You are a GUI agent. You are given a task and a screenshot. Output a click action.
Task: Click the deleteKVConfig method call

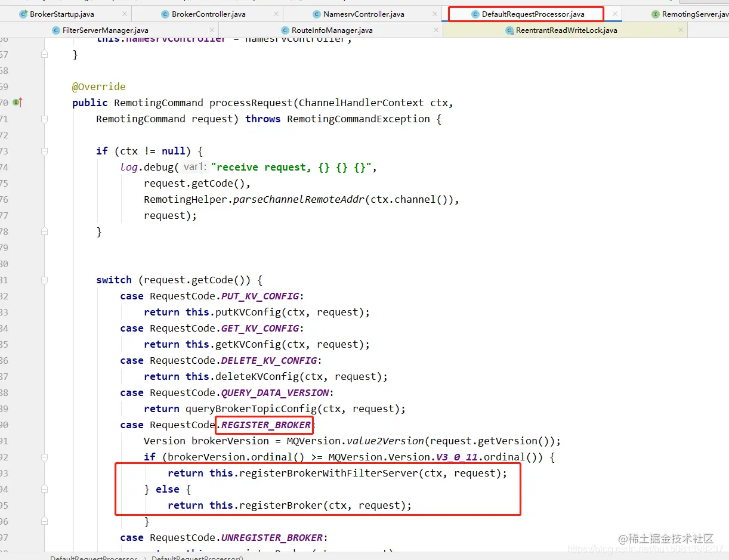pyautogui.click(x=257, y=376)
